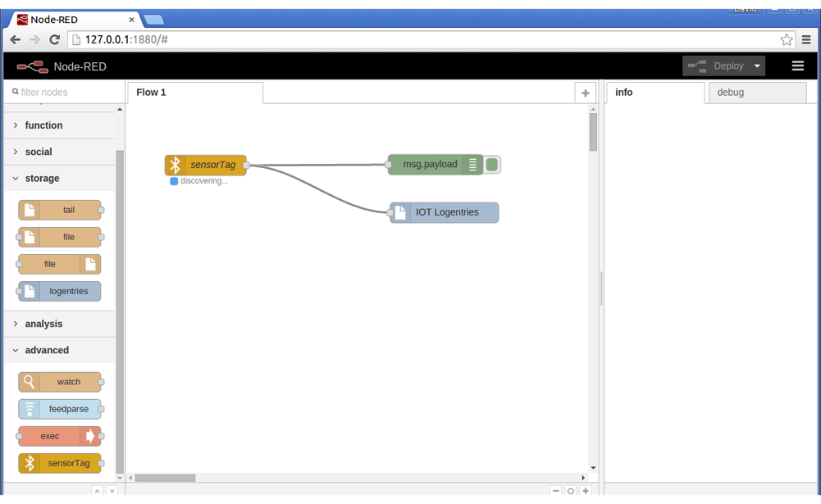Click the magnifier icon on the watch node

pyautogui.click(x=30, y=382)
